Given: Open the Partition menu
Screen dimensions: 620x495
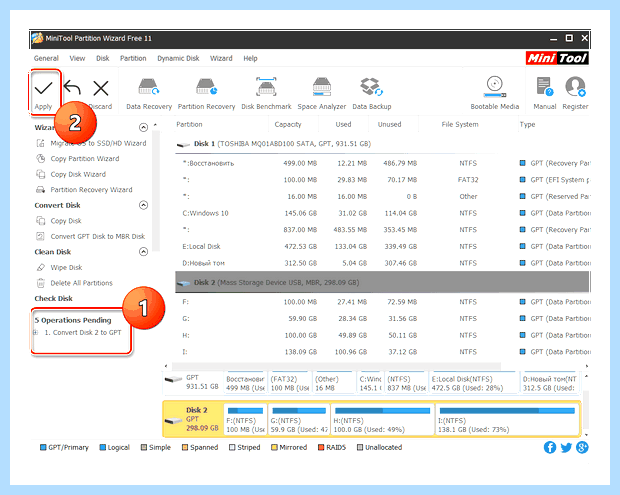Looking at the screenshot, I should point(133,58).
